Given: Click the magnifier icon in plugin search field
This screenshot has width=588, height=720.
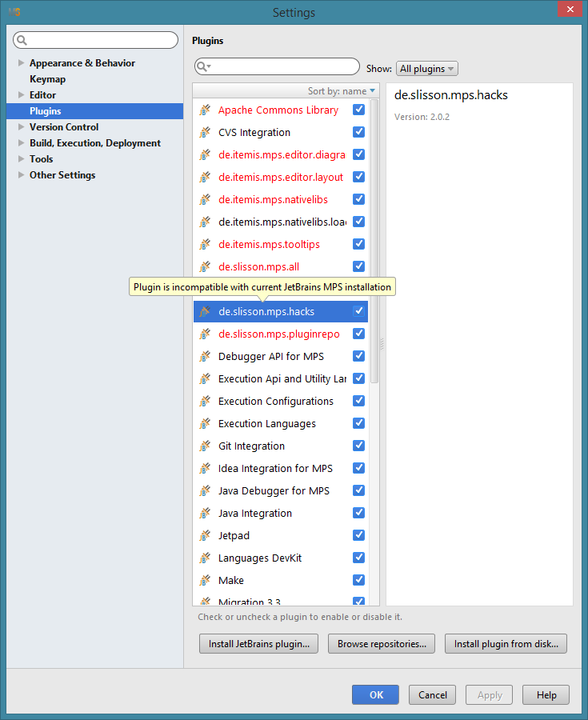Looking at the screenshot, I should point(203,66).
